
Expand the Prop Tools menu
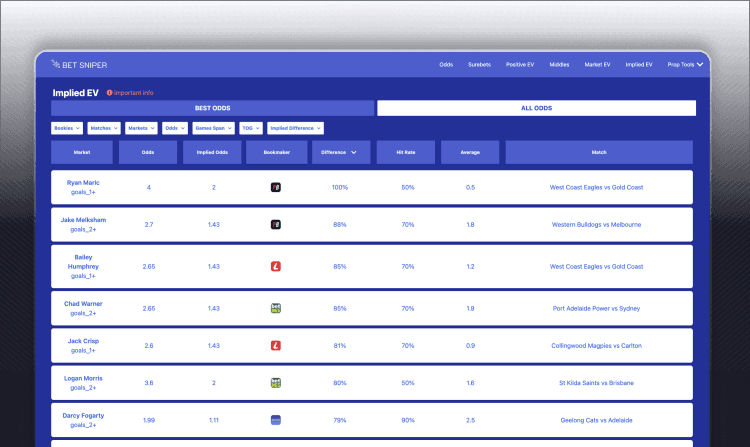click(x=685, y=65)
